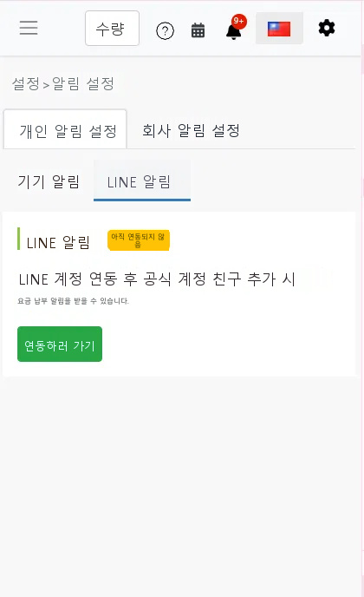Click the 요금 납부 알림 small note
The width and height of the screenshot is (364, 597).
(x=74, y=301)
